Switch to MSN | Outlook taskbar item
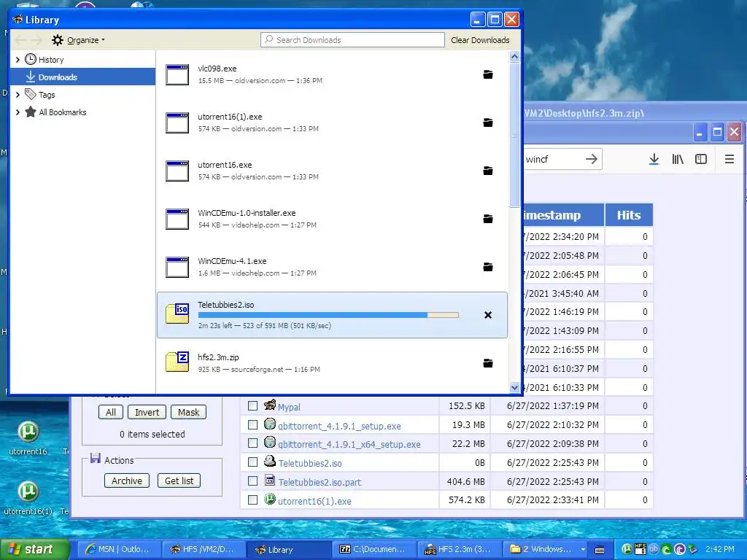This screenshot has height=560, width=747. point(118,549)
